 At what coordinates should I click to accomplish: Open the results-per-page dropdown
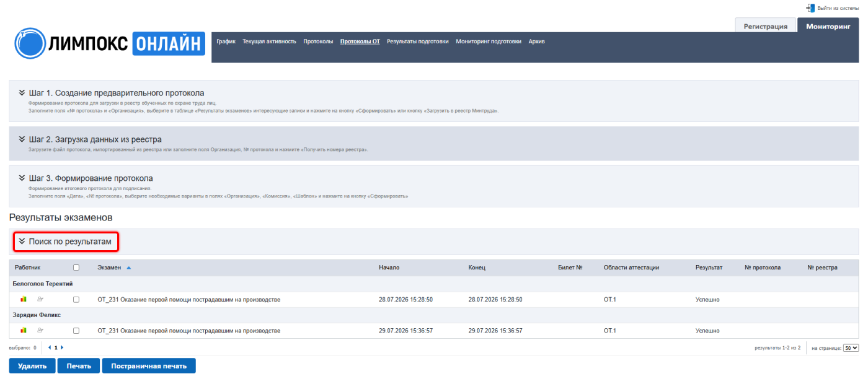[851, 348]
